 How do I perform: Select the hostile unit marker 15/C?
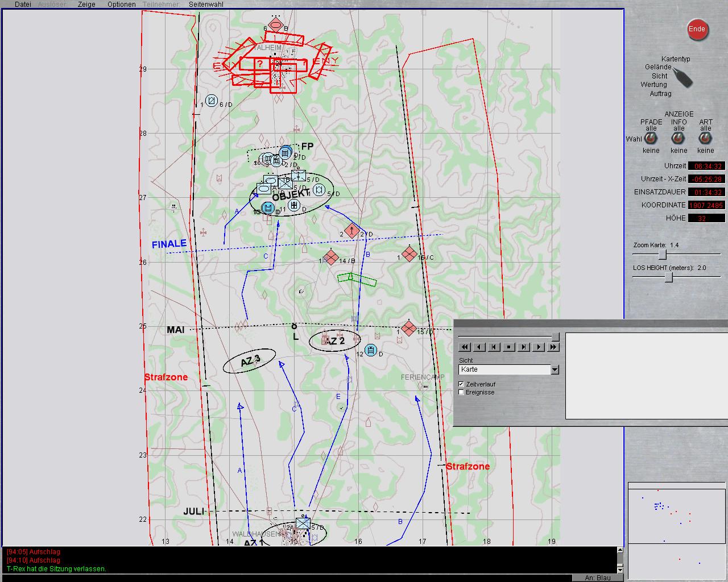[409, 254]
